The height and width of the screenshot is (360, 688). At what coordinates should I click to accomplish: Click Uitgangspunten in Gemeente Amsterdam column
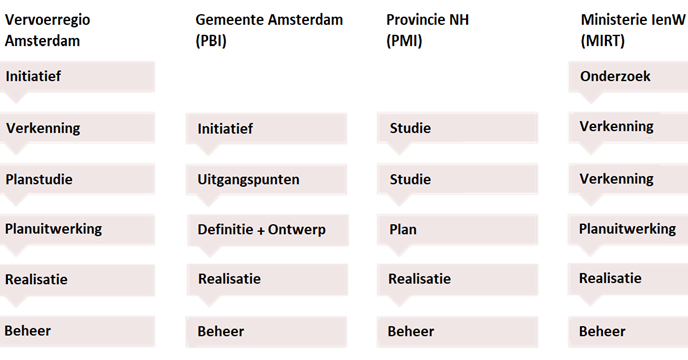point(266,179)
